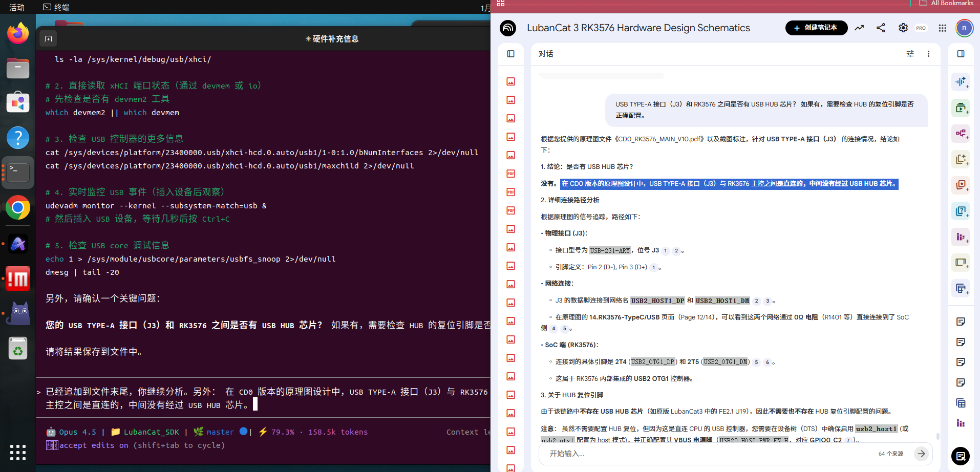Expand the sources side panel

pyautogui.click(x=510, y=54)
